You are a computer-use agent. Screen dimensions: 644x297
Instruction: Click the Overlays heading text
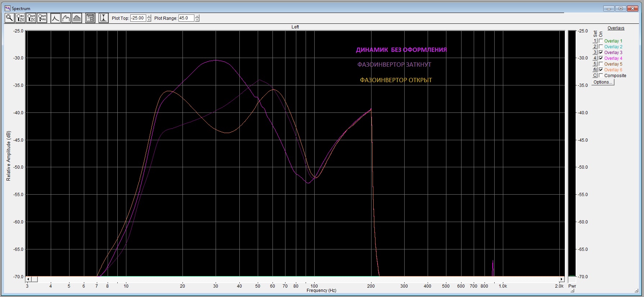pos(616,28)
